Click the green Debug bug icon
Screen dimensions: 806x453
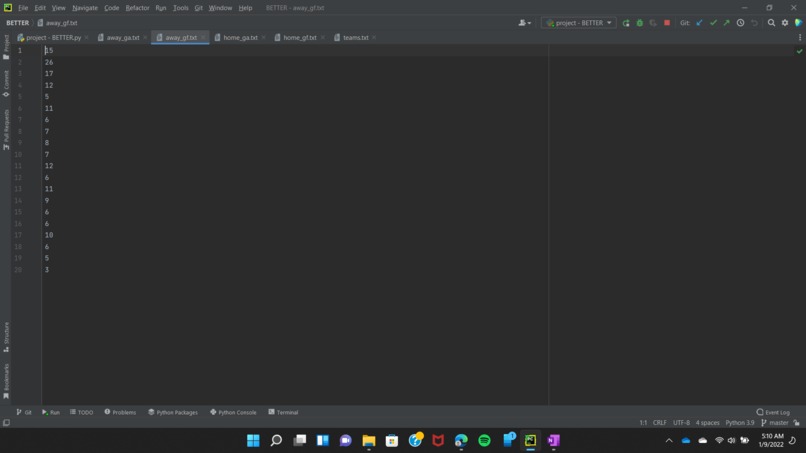pyautogui.click(x=639, y=23)
